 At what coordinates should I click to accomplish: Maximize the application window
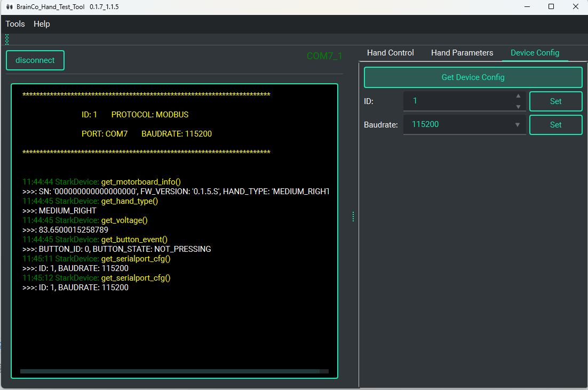coord(551,7)
